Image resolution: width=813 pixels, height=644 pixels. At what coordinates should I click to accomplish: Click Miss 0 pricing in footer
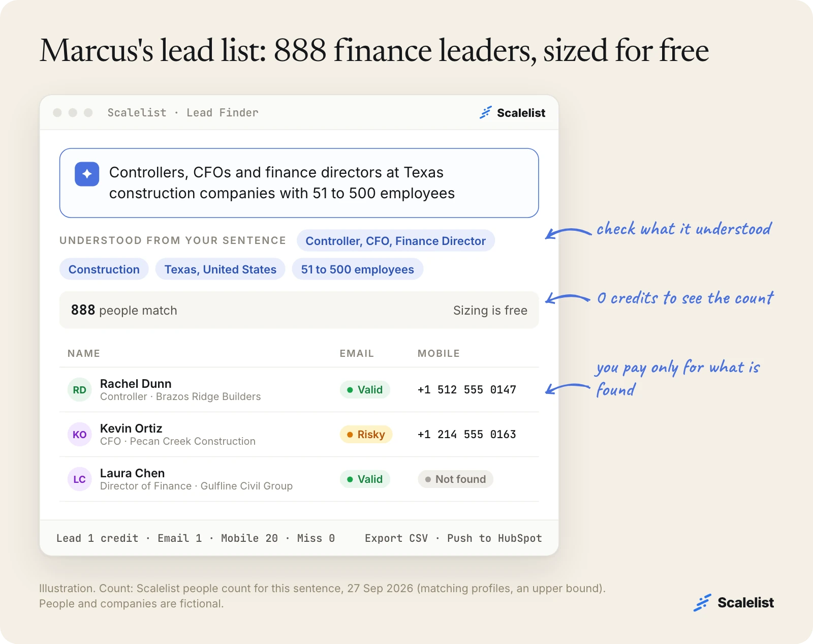[x=316, y=538]
